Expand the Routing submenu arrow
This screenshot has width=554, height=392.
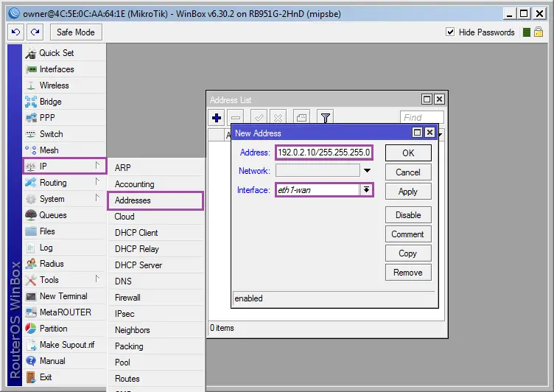(x=97, y=182)
